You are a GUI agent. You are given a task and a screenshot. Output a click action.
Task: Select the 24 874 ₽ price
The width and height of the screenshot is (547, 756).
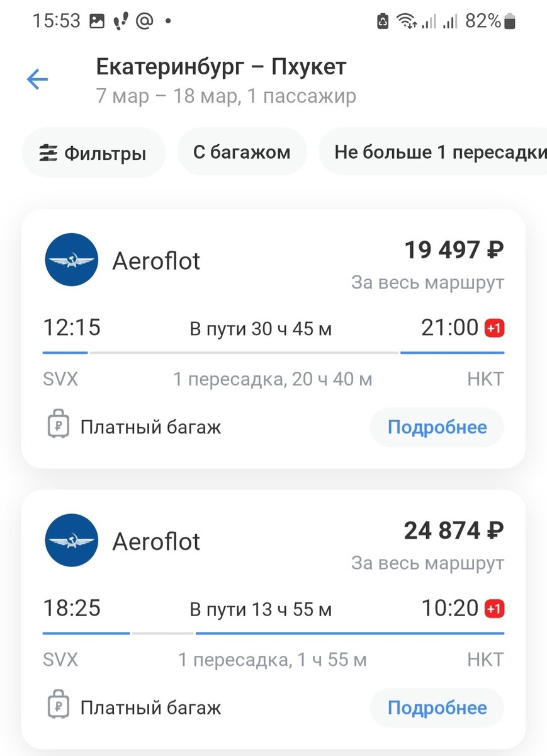[454, 530]
